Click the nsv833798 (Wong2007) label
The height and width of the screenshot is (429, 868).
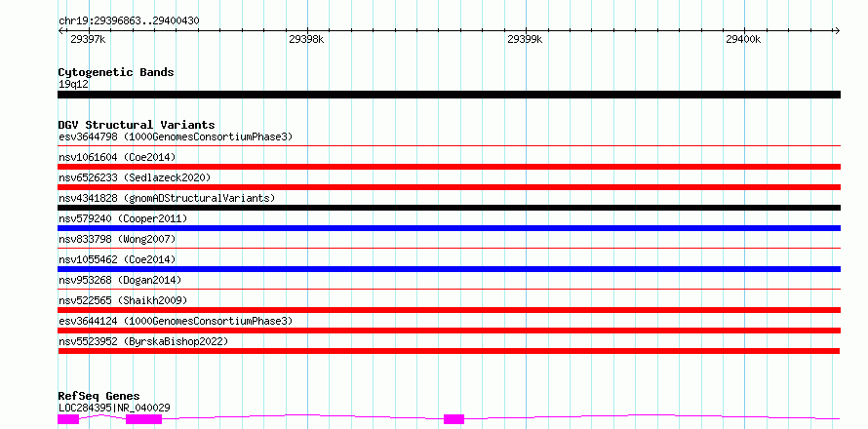pyautogui.click(x=117, y=239)
